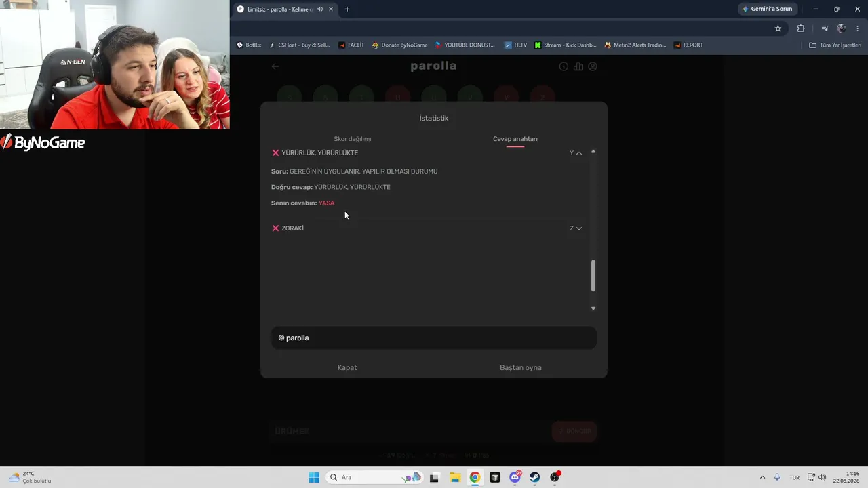Close the Limitsiz - parolla browser tab
Screen dimensions: 868x488
[331, 9]
